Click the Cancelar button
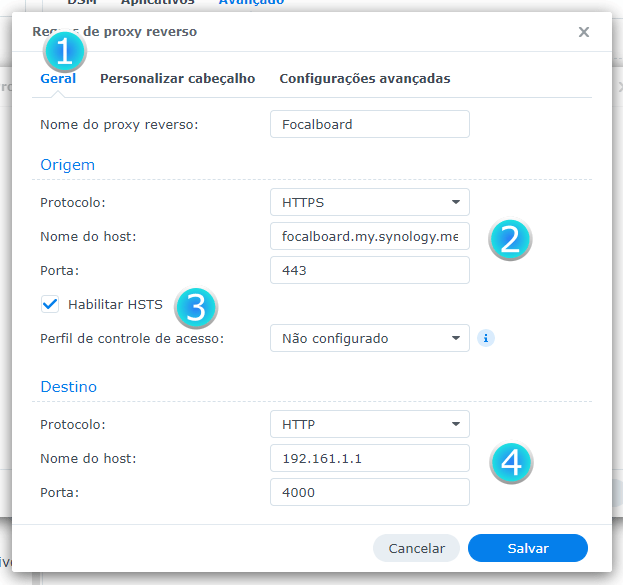Viewport: 623px width, 585px height. [416, 548]
